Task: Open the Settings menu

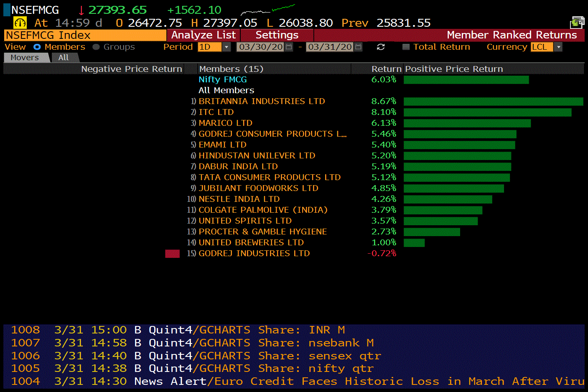Action: [x=277, y=35]
